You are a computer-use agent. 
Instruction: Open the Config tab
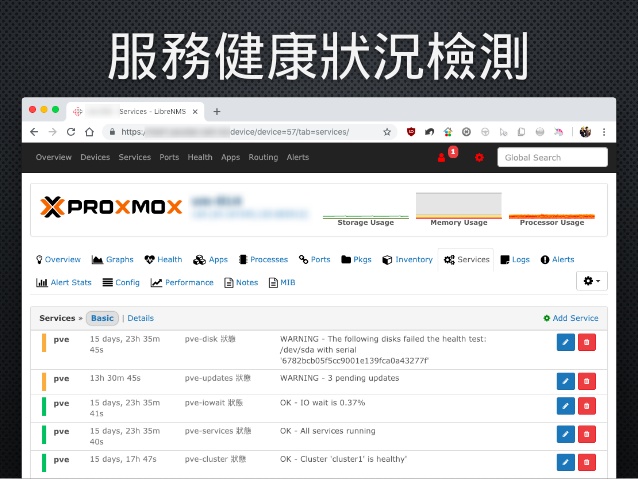[121, 282]
